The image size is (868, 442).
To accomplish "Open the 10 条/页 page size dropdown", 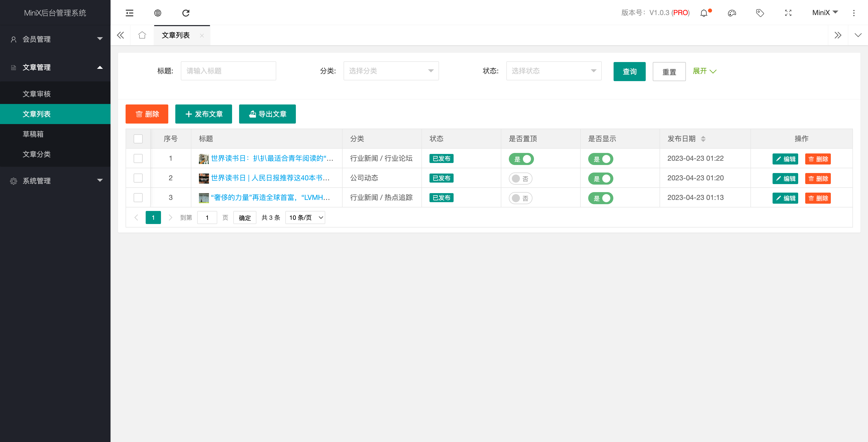I will click(305, 218).
